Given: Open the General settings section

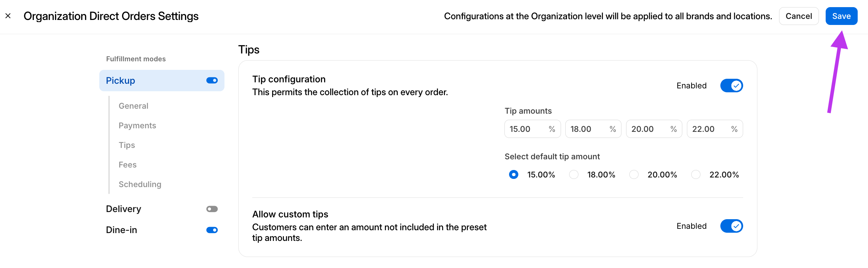Looking at the screenshot, I should [133, 106].
